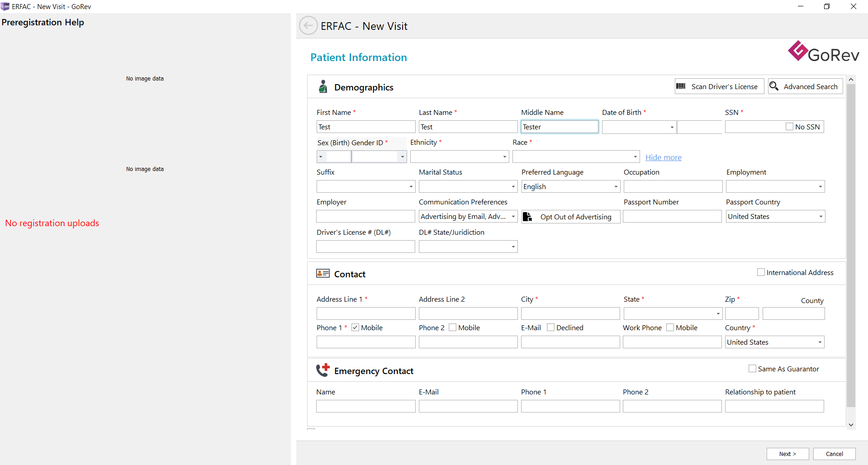Viewport: 868px width, 465px height.
Task: Expand the Race dropdown
Action: pos(634,156)
